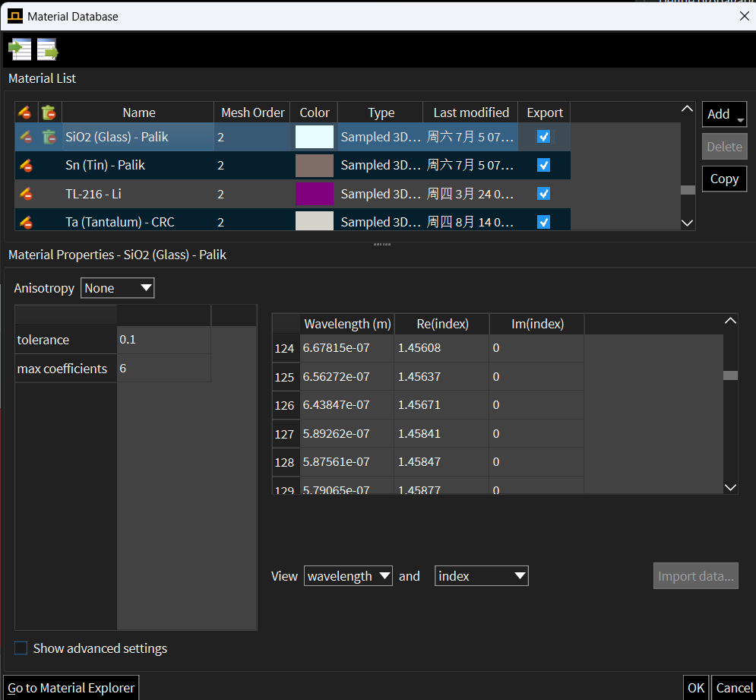Open Go to Material Explorer
Viewport: 756px width, 700px height.
click(x=71, y=688)
